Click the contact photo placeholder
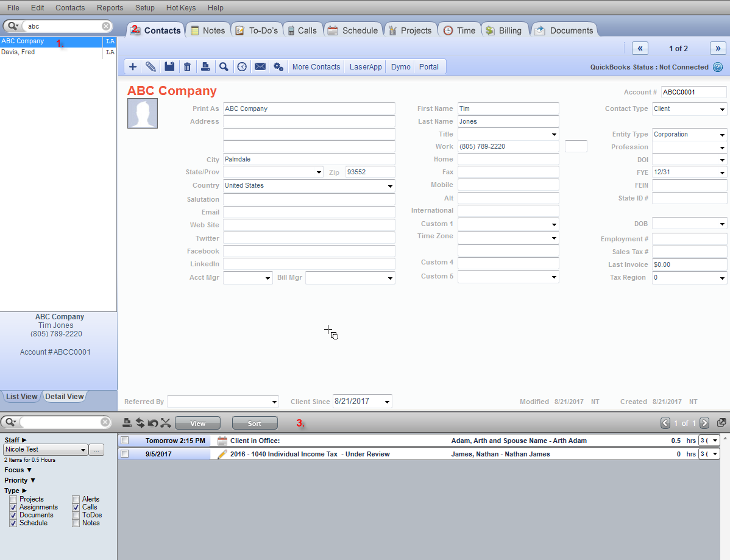 click(143, 113)
